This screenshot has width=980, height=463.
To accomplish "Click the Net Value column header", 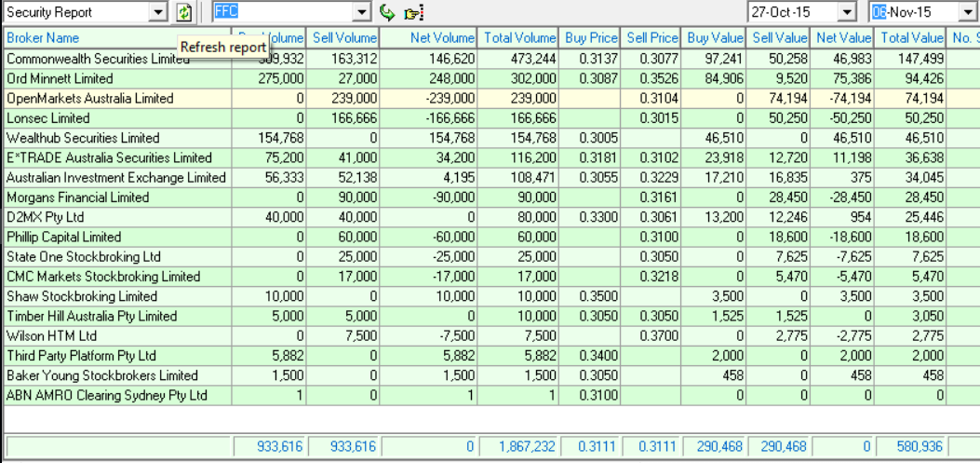I will click(842, 38).
